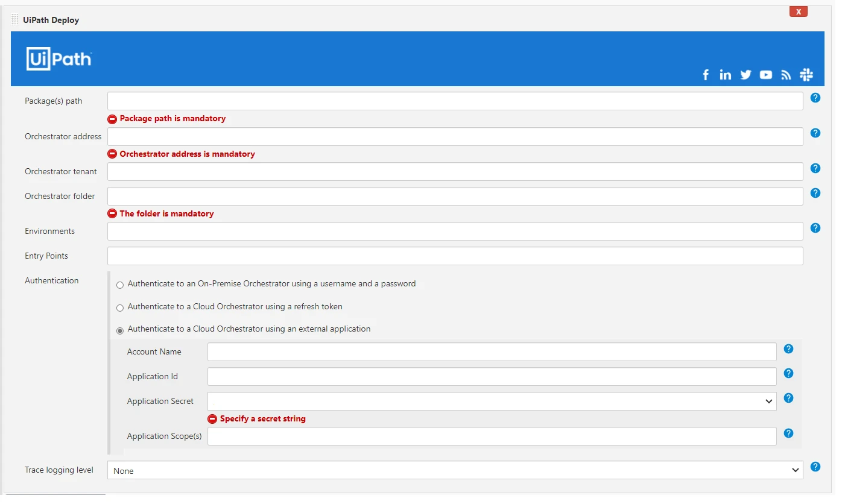Show help for Account Name

tap(788, 348)
